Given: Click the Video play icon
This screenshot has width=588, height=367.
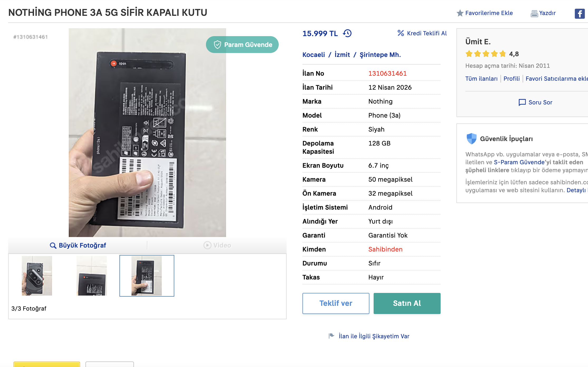Looking at the screenshot, I should (207, 245).
